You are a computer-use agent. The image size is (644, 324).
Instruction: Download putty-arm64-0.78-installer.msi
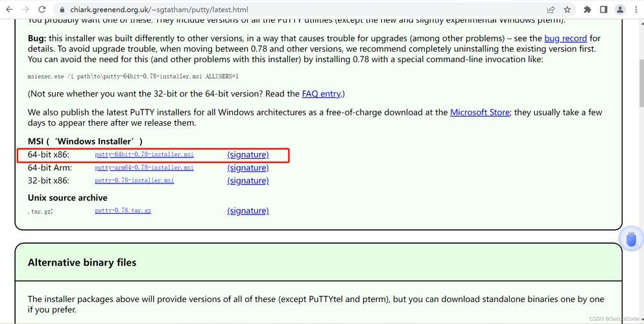tap(144, 168)
